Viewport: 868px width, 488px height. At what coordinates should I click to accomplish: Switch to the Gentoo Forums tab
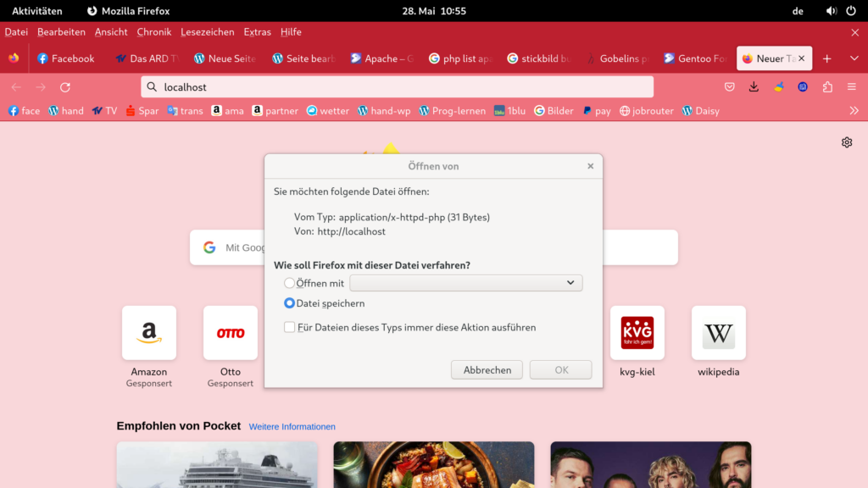point(695,58)
